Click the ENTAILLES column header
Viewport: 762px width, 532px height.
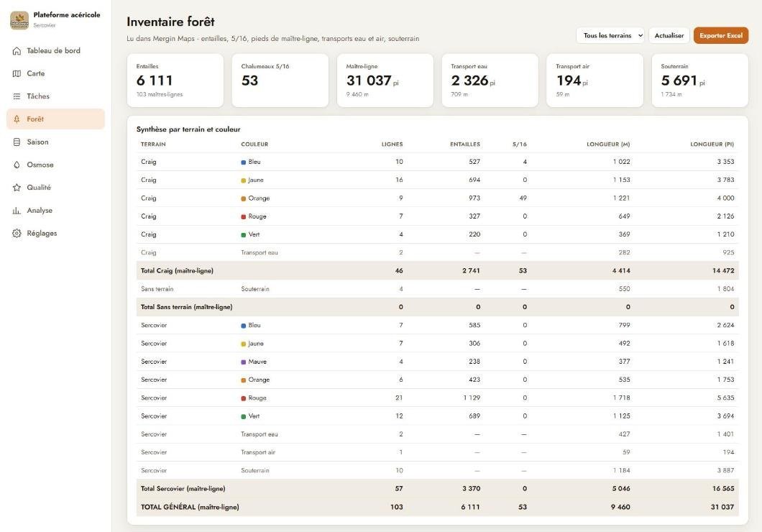(465, 145)
